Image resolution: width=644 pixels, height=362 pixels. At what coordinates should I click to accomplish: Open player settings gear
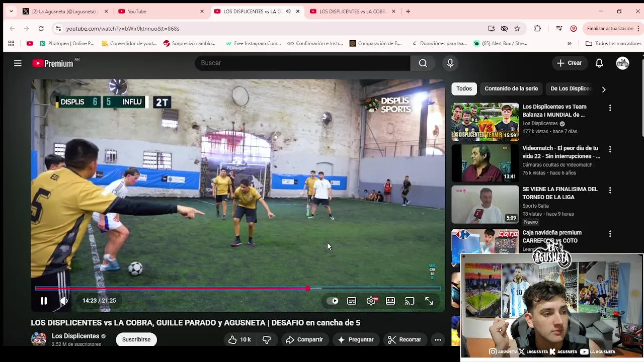pyautogui.click(x=371, y=301)
